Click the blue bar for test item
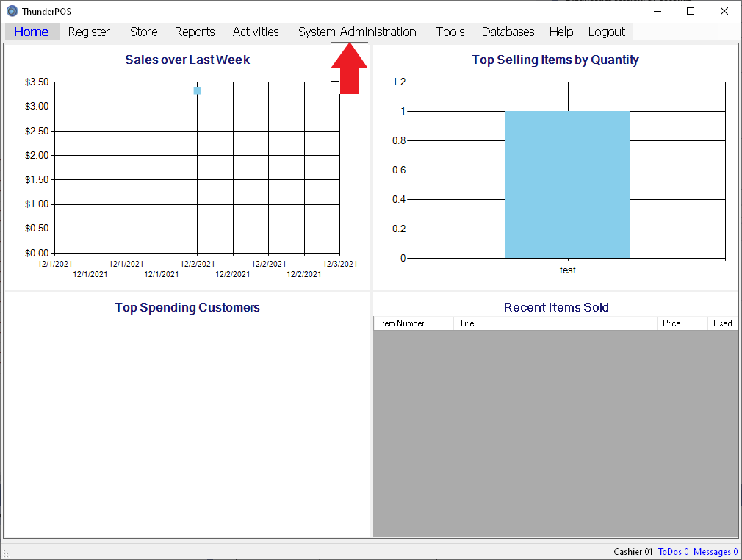Screen dimensions: 742x560 coord(567,184)
